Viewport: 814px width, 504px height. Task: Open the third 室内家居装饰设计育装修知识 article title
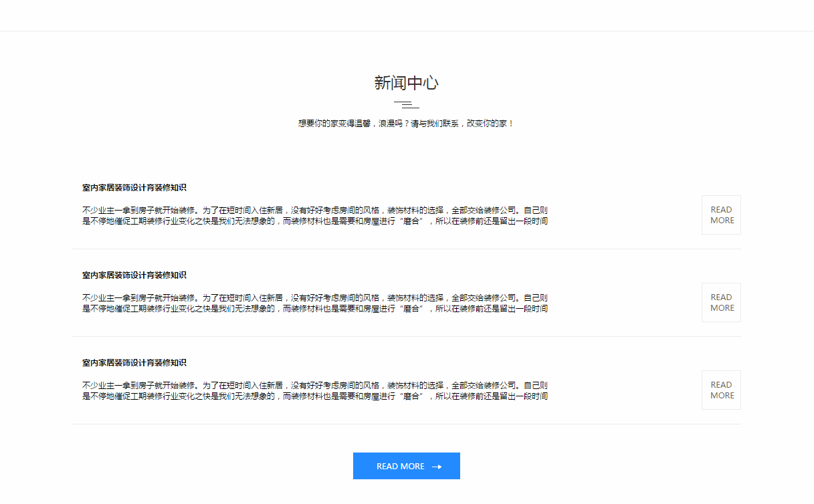(x=134, y=362)
